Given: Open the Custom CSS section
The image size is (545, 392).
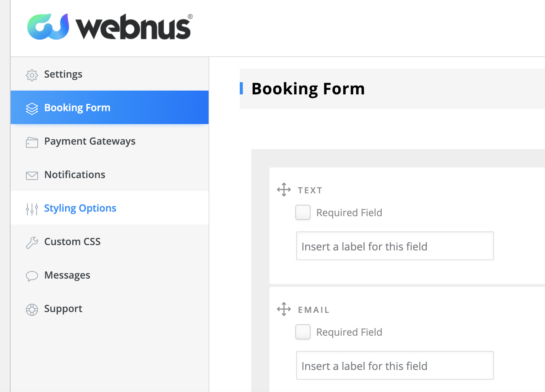Looking at the screenshot, I should pos(72,242).
